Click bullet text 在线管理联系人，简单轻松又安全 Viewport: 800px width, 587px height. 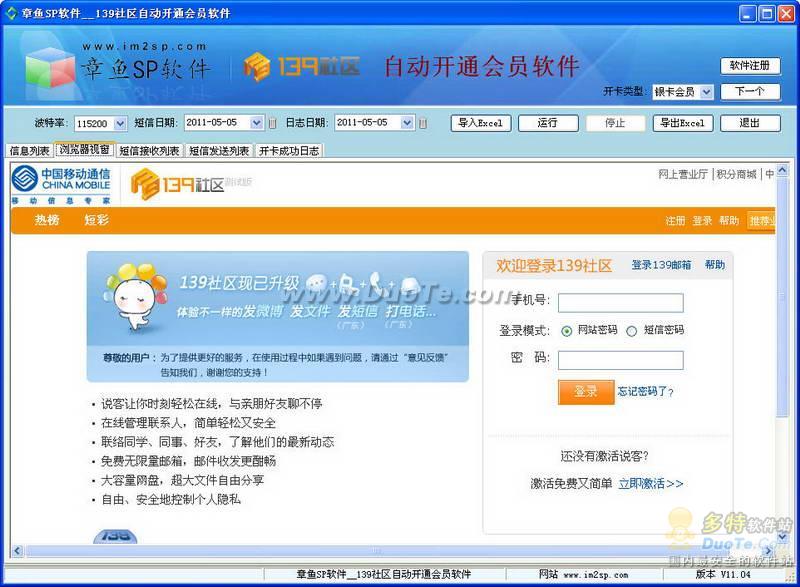188,423
